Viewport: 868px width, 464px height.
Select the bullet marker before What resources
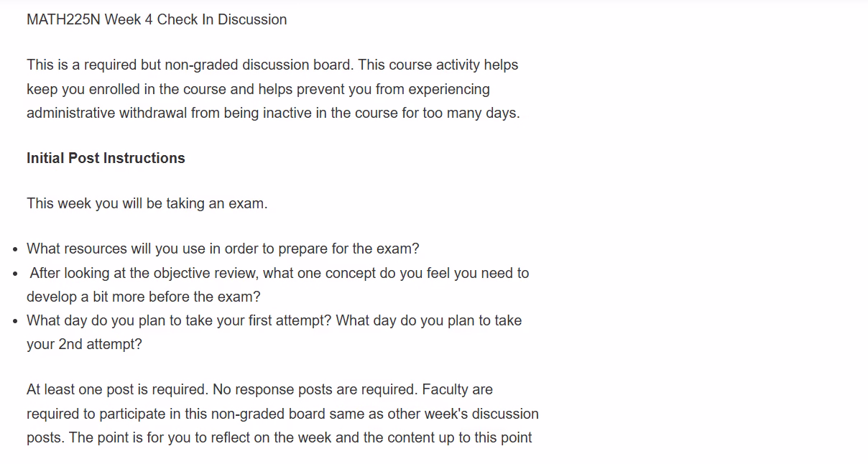[16, 250]
